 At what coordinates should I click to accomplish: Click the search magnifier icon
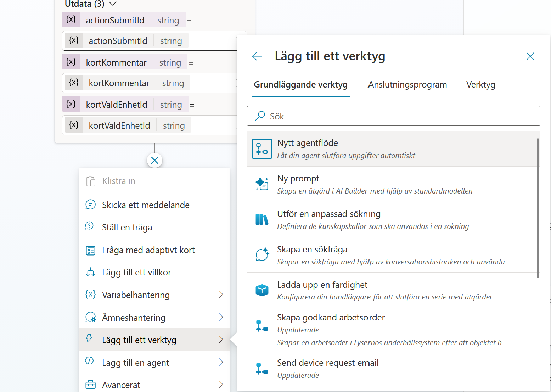point(260,116)
